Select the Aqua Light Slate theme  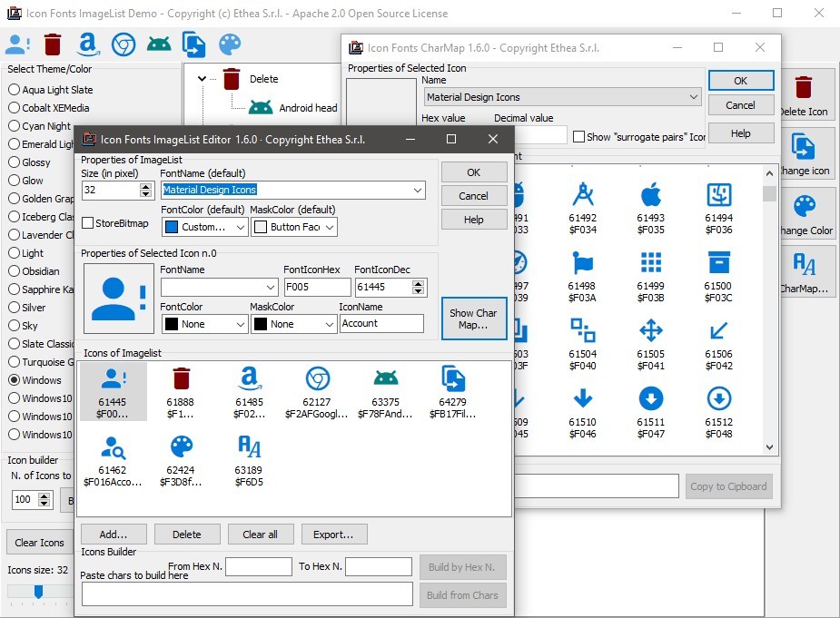[14, 90]
